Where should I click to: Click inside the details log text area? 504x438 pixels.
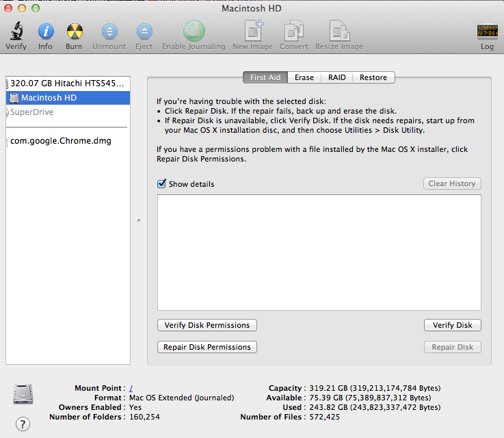point(319,253)
